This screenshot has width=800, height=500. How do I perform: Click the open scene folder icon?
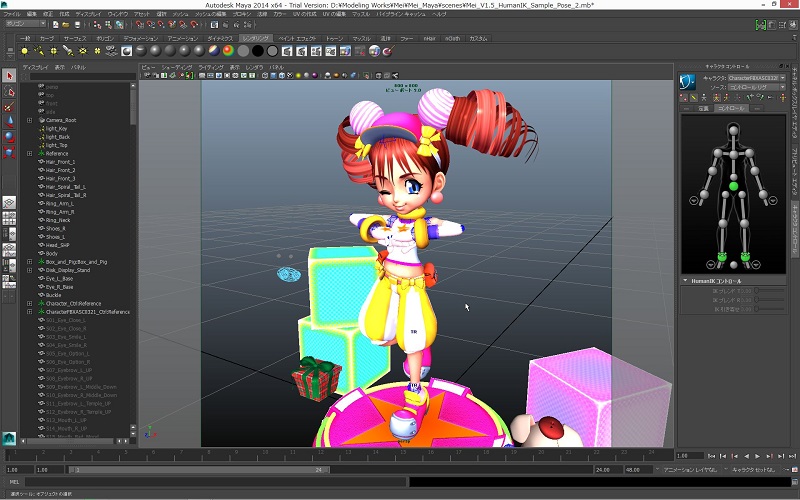click(x=66, y=24)
